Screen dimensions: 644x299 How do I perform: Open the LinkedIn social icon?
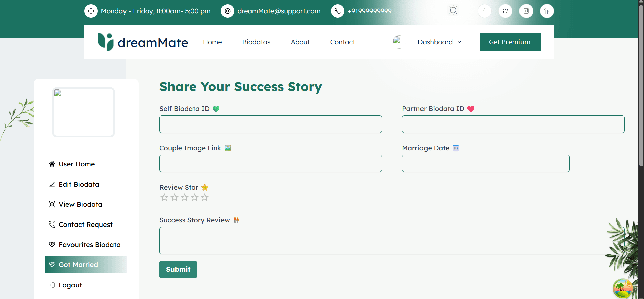(547, 11)
